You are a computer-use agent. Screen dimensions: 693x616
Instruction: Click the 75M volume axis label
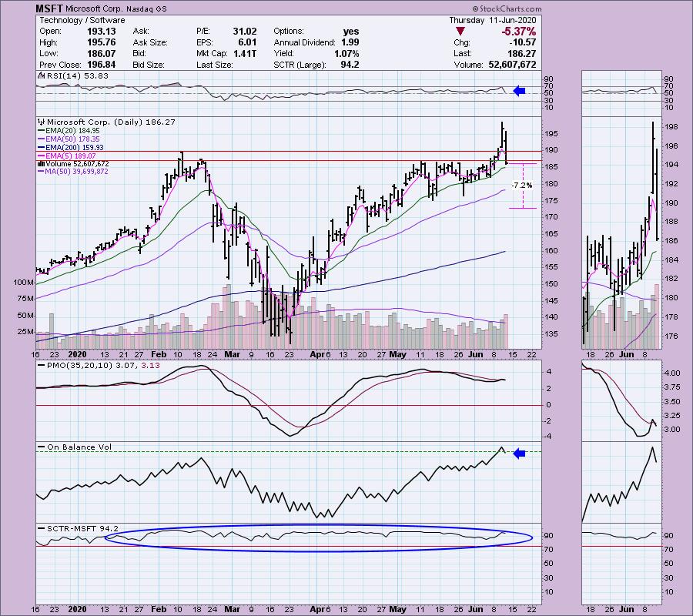tap(25, 300)
